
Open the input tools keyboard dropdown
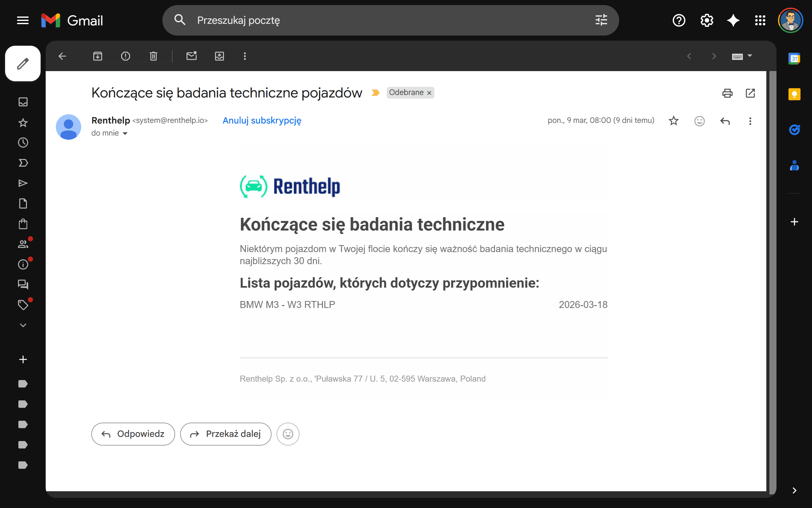pyautogui.click(x=742, y=56)
